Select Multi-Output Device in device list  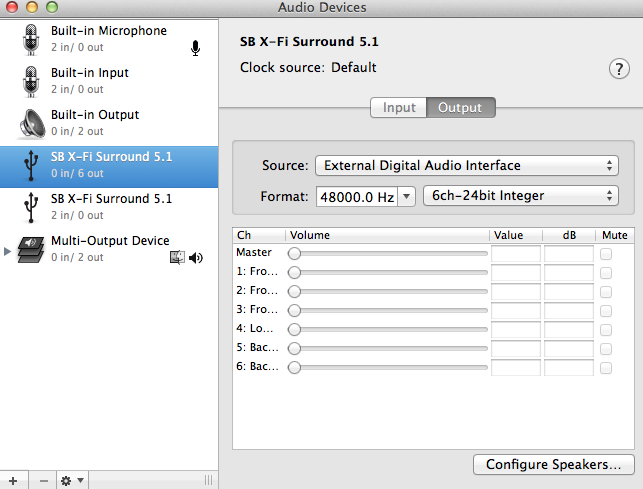click(x=109, y=249)
